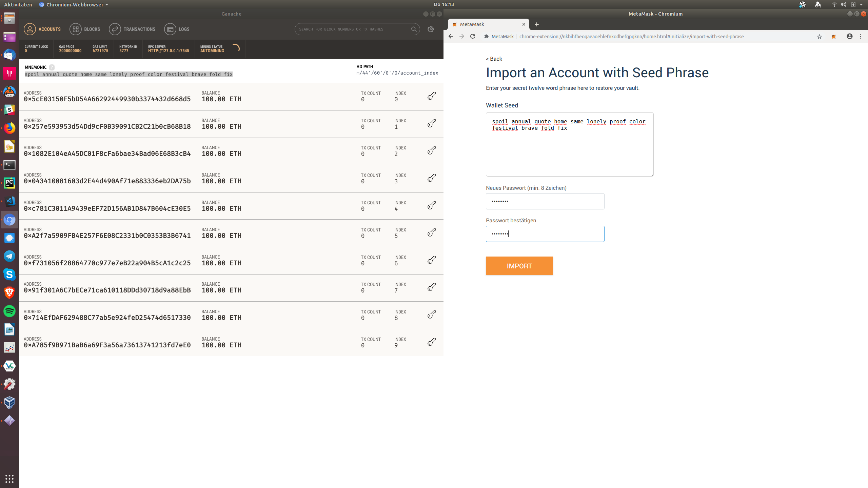Show private key for account index 4

click(431, 206)
